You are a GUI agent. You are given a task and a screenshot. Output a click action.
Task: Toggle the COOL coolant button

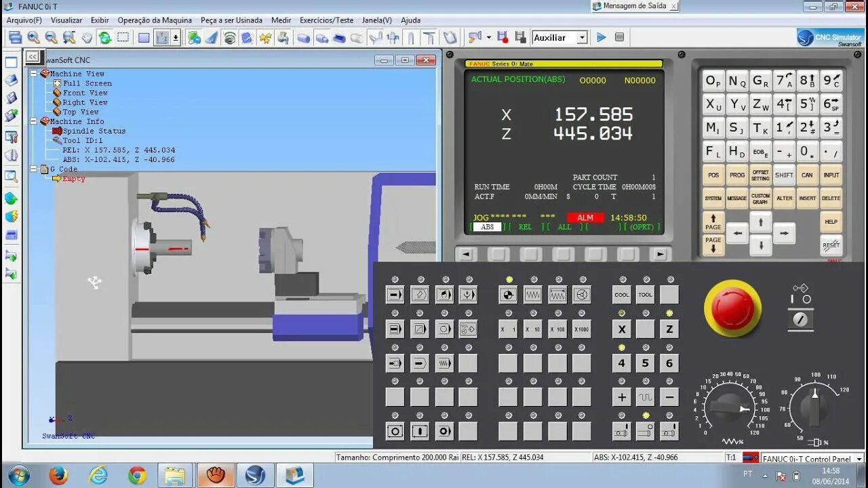coord(621,295)
